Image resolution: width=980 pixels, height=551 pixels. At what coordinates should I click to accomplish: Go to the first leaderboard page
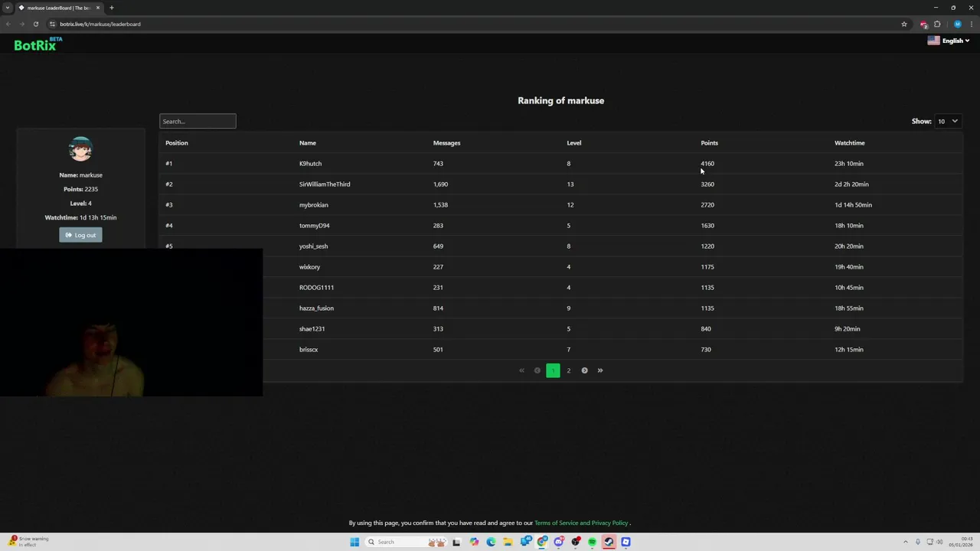point(521,370)
